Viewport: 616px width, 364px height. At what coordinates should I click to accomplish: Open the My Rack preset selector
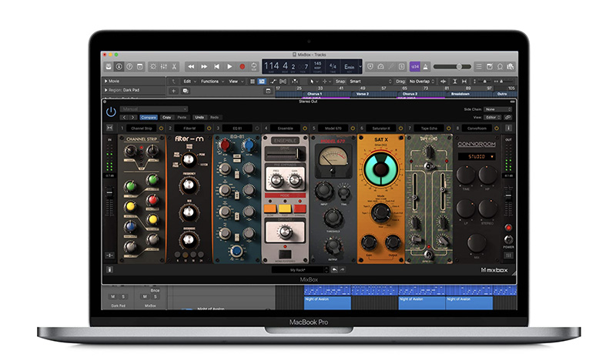[300, 270]
